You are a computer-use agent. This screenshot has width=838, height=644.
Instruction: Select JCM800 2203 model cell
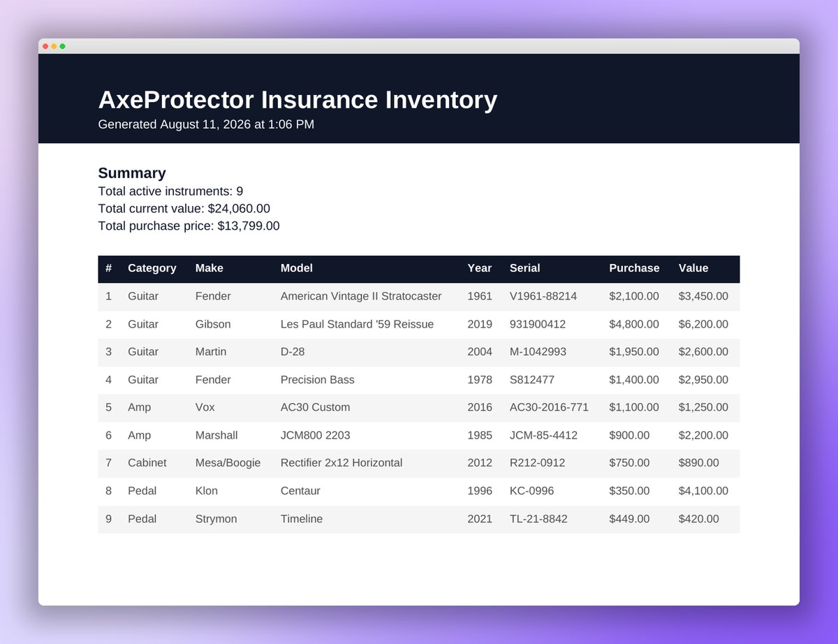(x=316, y=435)
